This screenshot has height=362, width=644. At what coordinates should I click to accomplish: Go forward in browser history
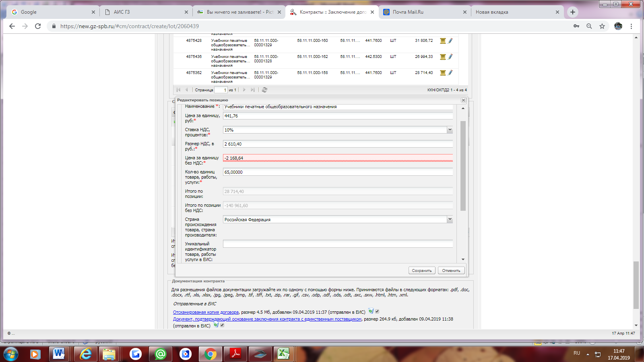25,26
